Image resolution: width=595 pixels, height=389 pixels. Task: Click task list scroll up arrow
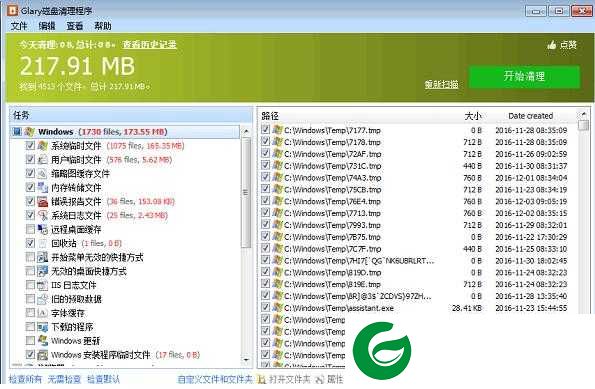coord(246,131)
